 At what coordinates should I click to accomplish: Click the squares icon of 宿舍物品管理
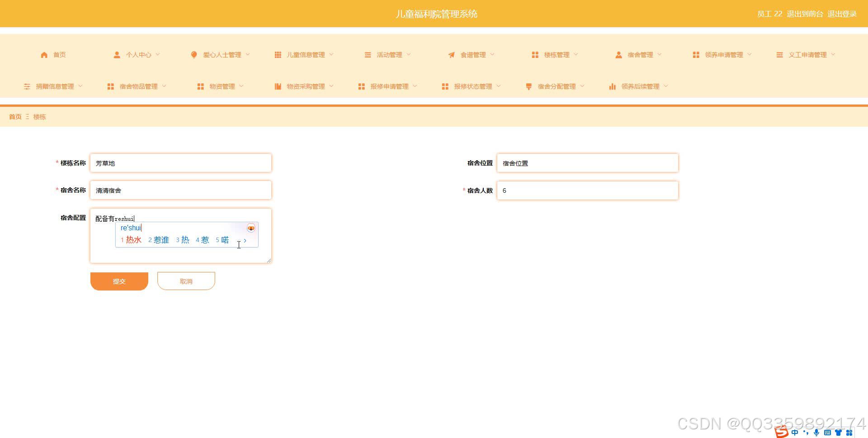[111, 86]
